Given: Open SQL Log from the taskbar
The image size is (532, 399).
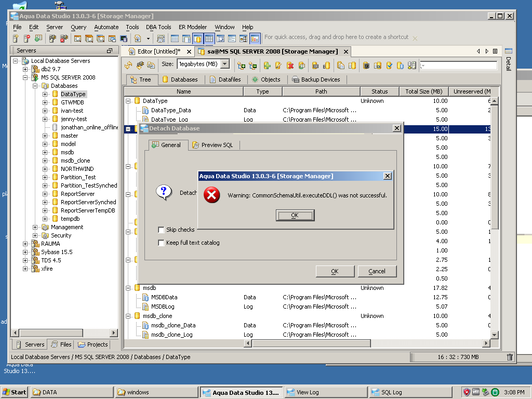Looking at the screenshot, I should point(410,392).
